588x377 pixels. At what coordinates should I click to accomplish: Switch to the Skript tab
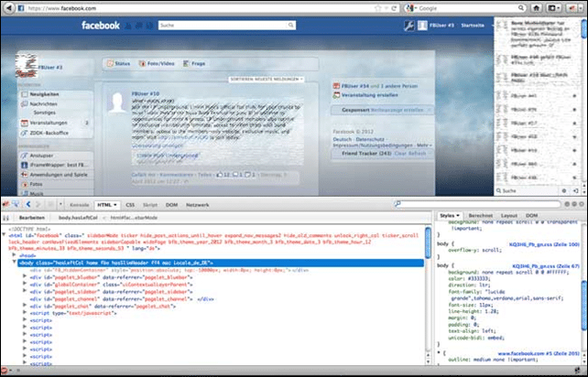pyautogui.click(x=150, y=205)
